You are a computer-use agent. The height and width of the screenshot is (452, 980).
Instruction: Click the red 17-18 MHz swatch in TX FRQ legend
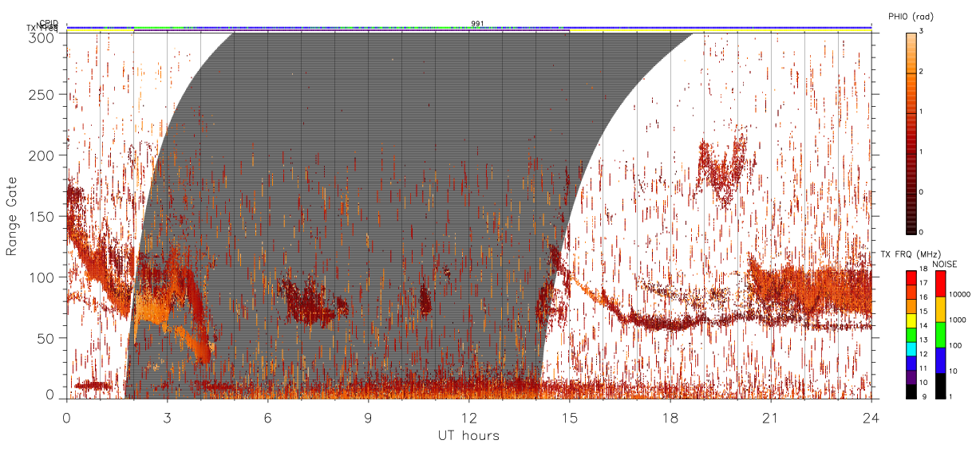[x=911, y=277]
